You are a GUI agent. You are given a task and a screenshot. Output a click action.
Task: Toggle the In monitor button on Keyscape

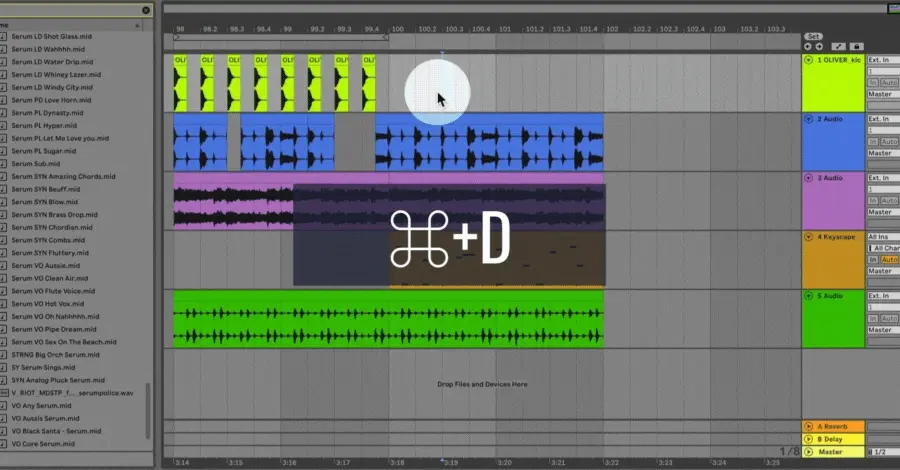click(872, 259)
